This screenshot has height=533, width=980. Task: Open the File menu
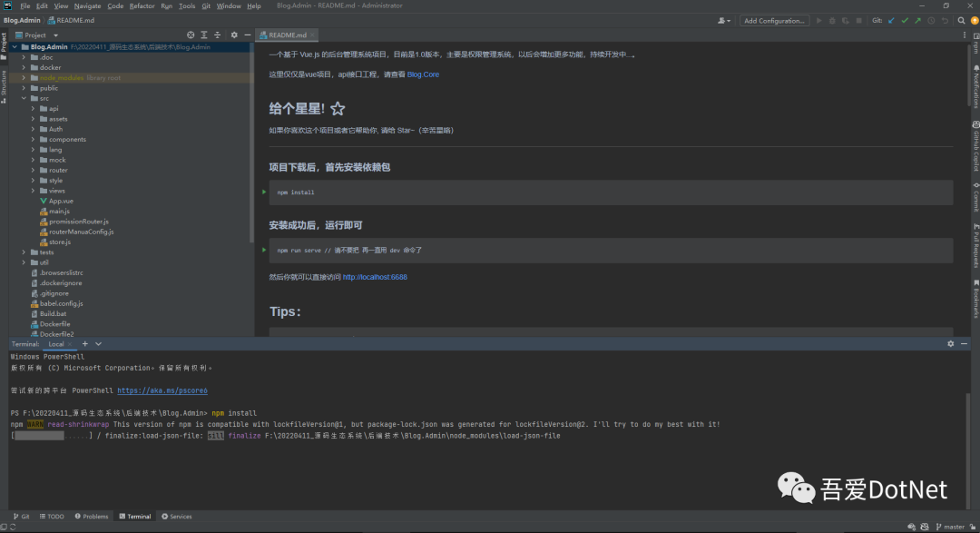point(25,5)
